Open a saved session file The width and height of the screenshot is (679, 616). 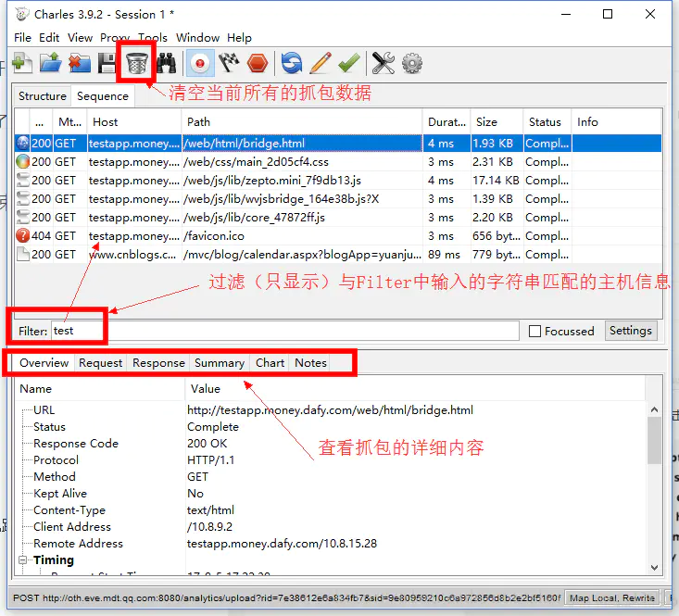coord(51,63)
